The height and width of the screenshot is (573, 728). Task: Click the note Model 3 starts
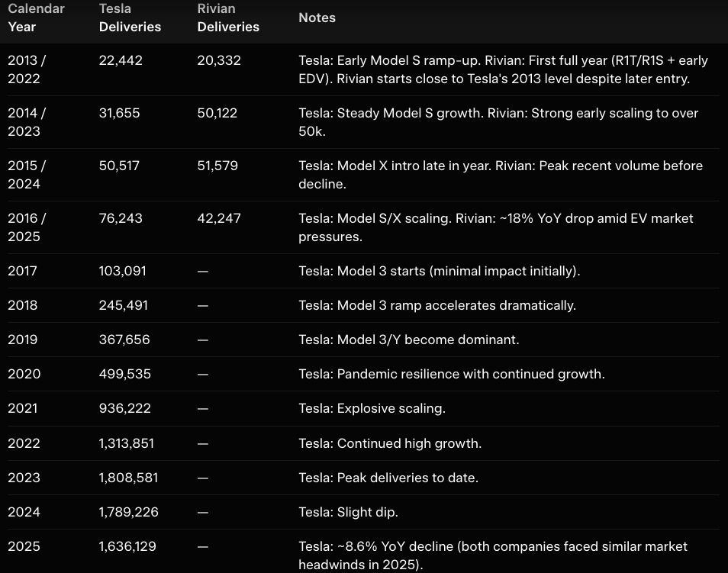click(x=440, y=271)
